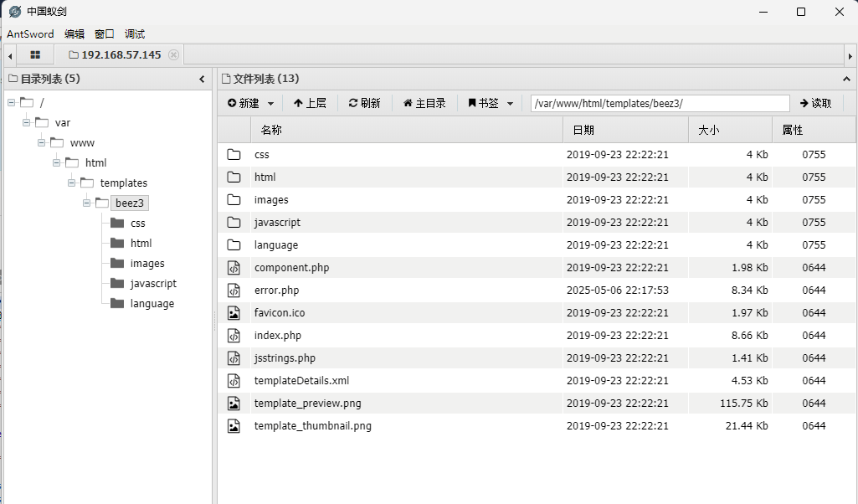The width and height of the screenshot is (858, 504).
Task: Click template_preview.png image file icon
Action: coord(234,404)
